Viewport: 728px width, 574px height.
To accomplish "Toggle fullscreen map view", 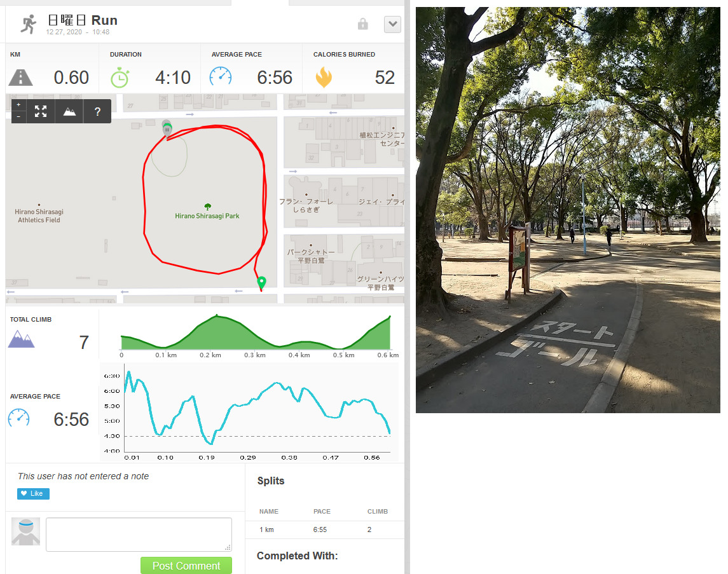I will pos(41,111).
